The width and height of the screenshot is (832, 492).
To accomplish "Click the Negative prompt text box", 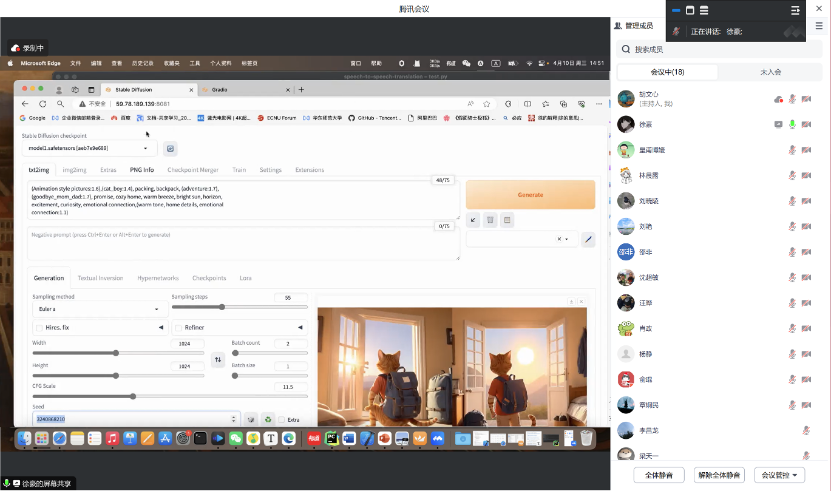I will [244, 244].
